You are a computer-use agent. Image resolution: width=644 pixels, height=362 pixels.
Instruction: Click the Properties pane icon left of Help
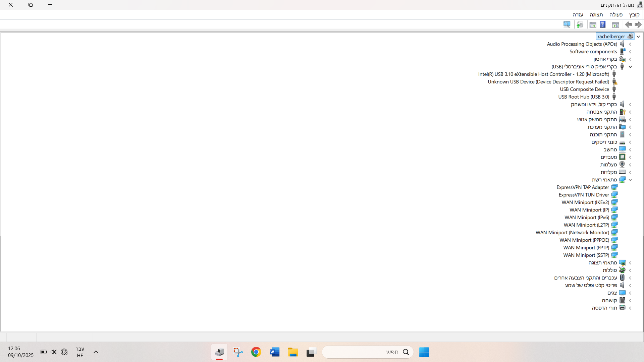tap(593, 25)
